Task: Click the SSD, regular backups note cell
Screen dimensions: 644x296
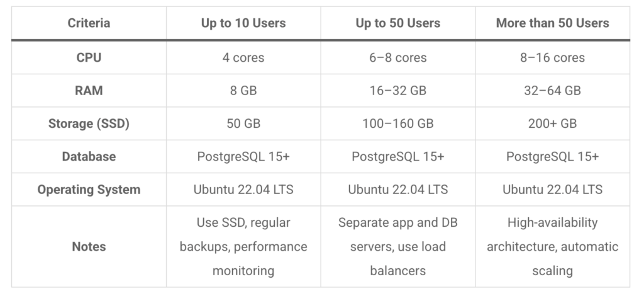Action: [x=243, y=246]
